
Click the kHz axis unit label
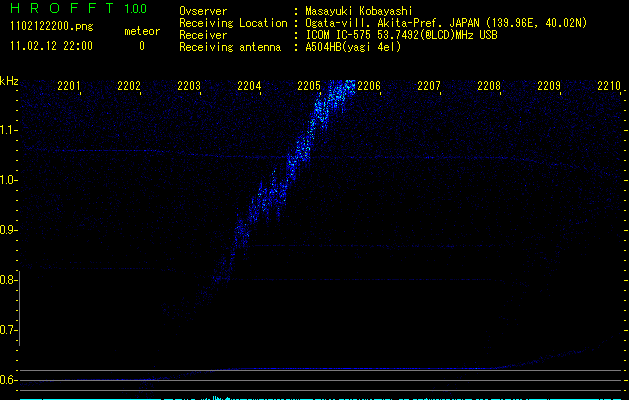9,81
